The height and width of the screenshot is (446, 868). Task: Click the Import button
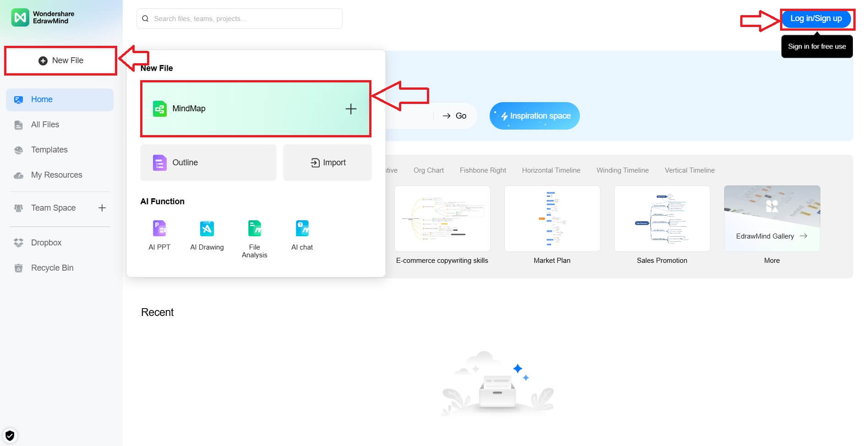click(x=328, y=163)
